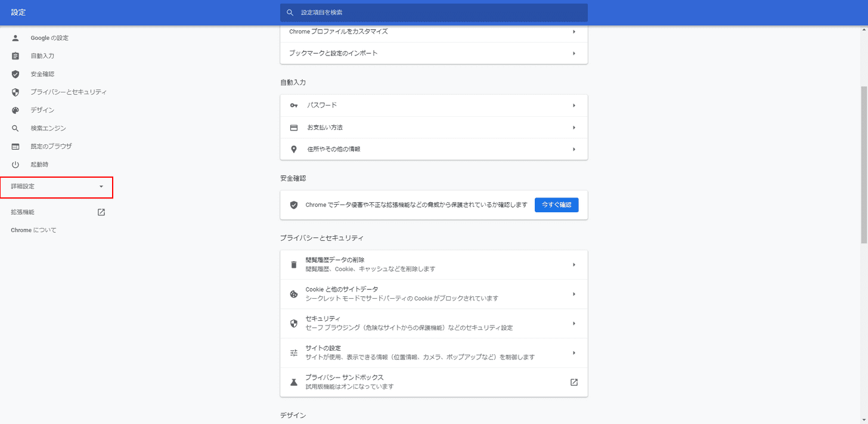Click the shield icon beside プライバシーとセキュリティ in sidebar

click(15, 92)
